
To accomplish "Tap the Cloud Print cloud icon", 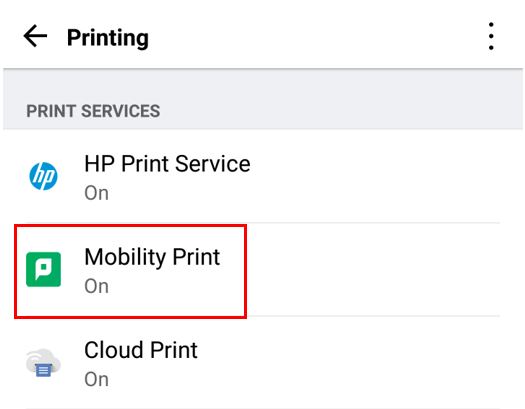I will click(x=43, y=362).
